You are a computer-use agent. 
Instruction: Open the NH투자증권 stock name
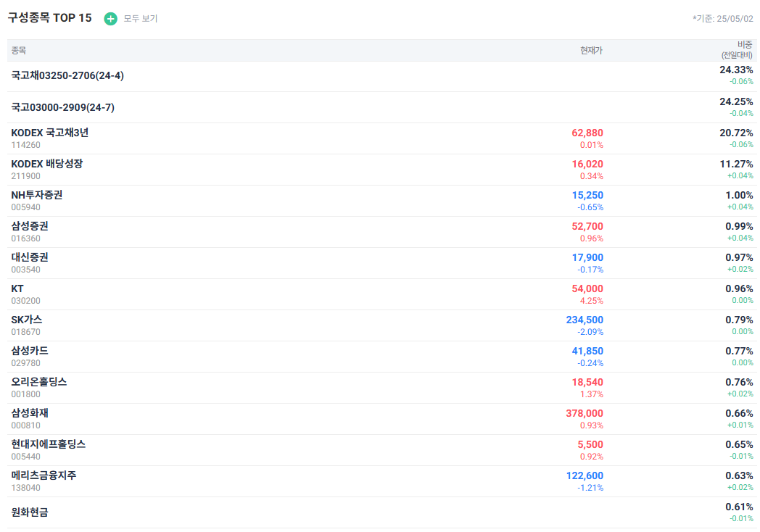click(x=37, y=195)
